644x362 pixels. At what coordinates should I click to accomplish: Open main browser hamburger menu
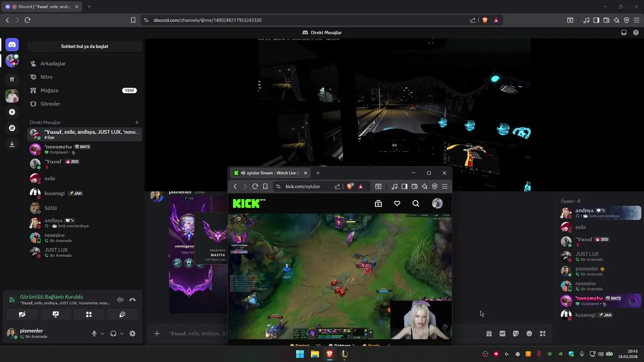coord(636,20)
